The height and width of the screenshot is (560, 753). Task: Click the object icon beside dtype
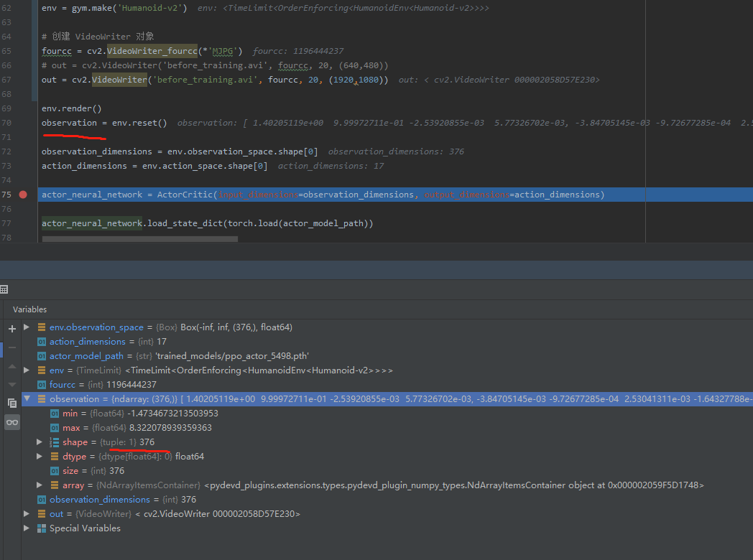(x=55, y=457)
